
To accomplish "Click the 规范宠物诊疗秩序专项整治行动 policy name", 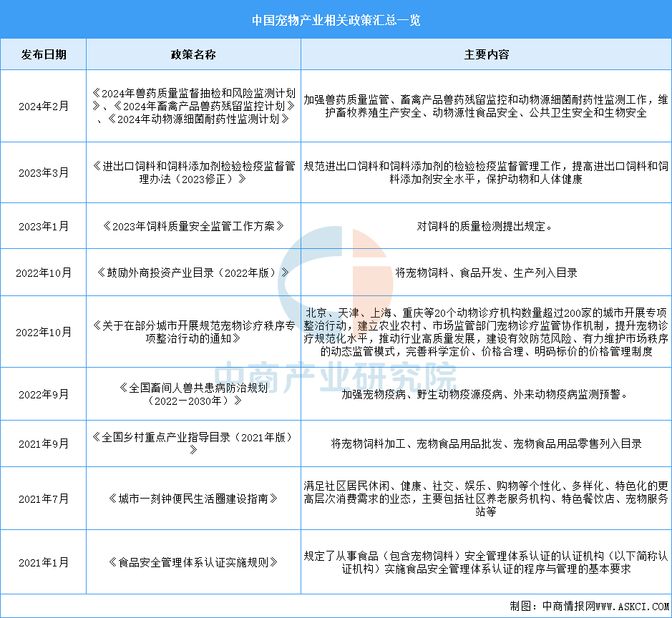I will (193, 332).
